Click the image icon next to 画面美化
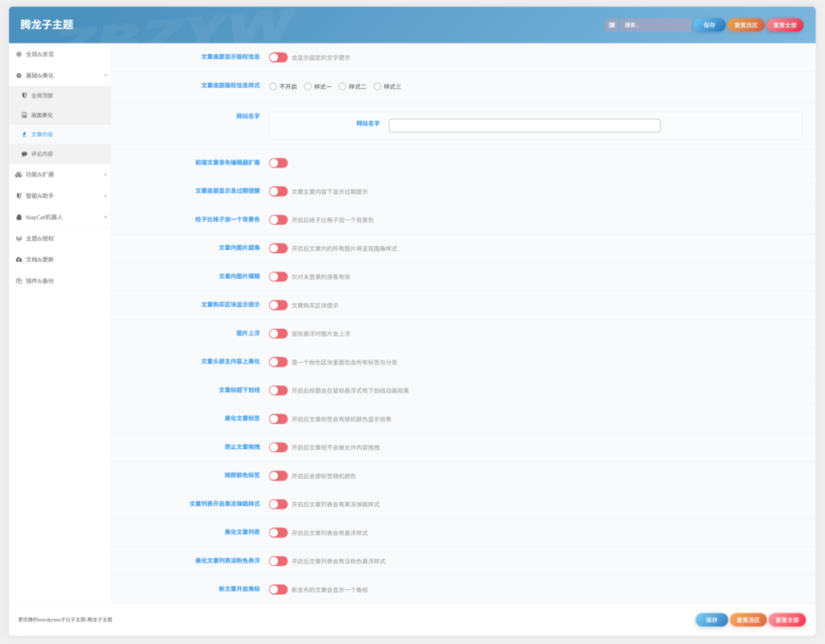The height and width of the screenshot is (644, 825). pyautogui.click(x=24, y=115)
